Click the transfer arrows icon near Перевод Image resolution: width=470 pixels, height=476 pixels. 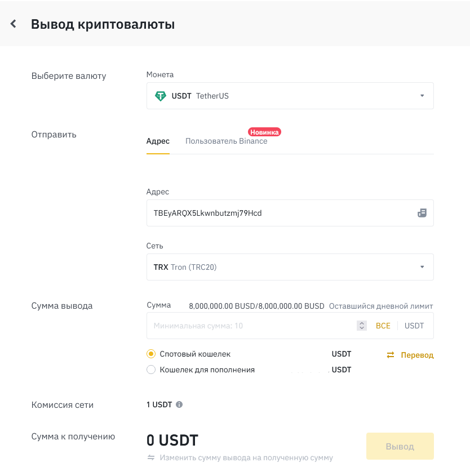[391, 355]
